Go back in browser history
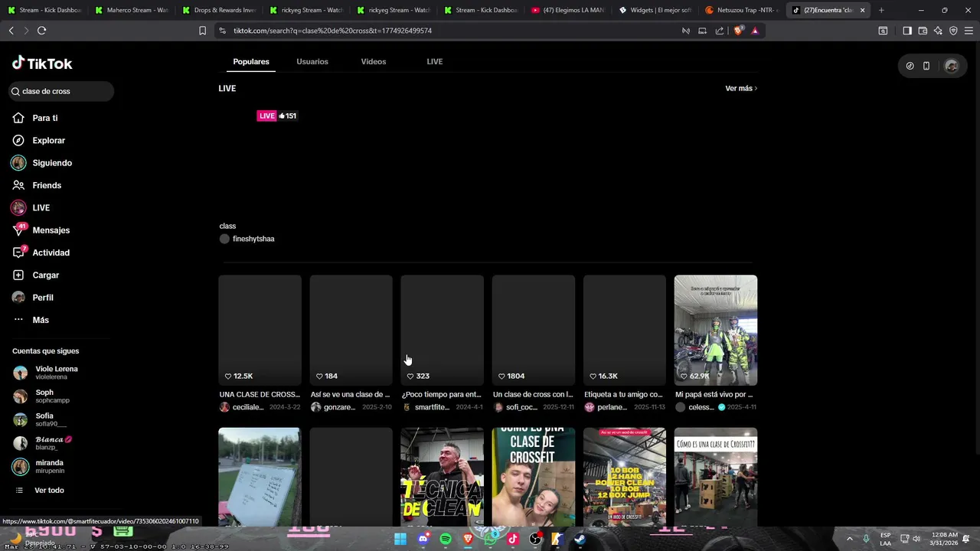980x551 pixels. (x=11, y=31)
